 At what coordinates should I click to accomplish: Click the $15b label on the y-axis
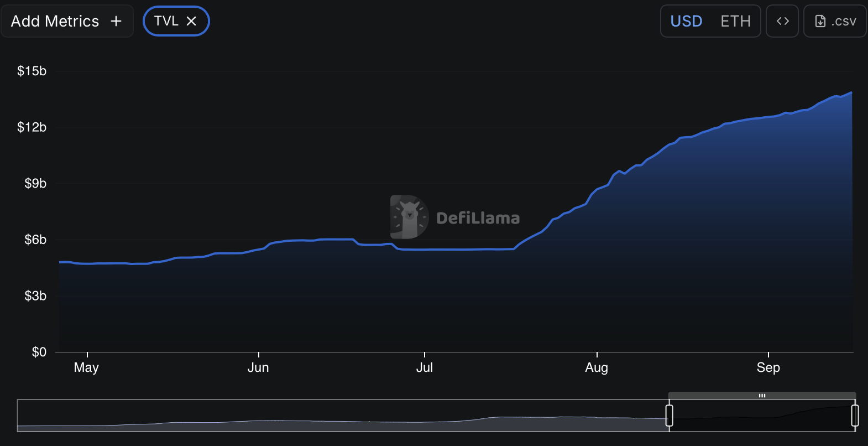click(32, 71)
